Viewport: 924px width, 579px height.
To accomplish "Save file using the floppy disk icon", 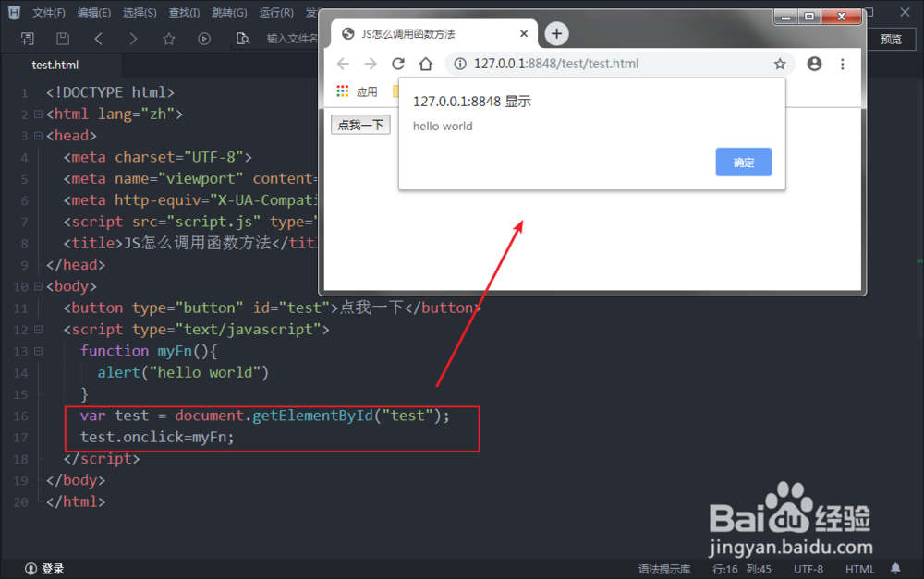I will (63, 39).
